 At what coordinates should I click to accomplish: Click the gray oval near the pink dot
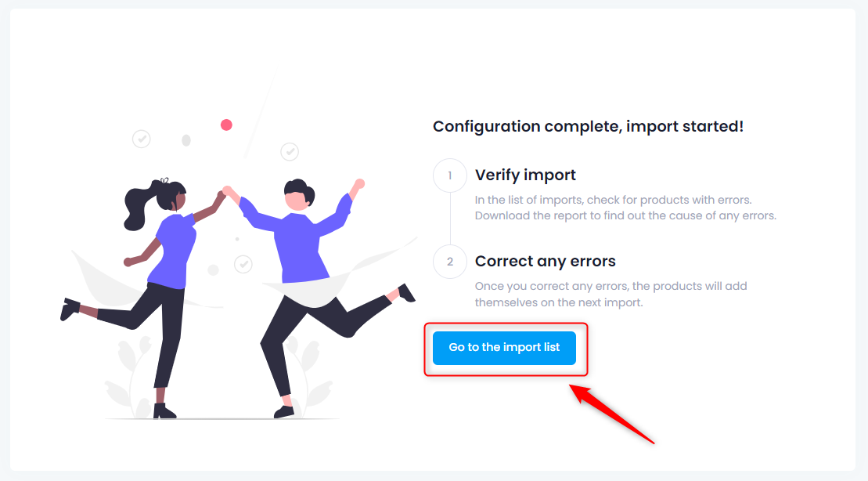point(186,140)
